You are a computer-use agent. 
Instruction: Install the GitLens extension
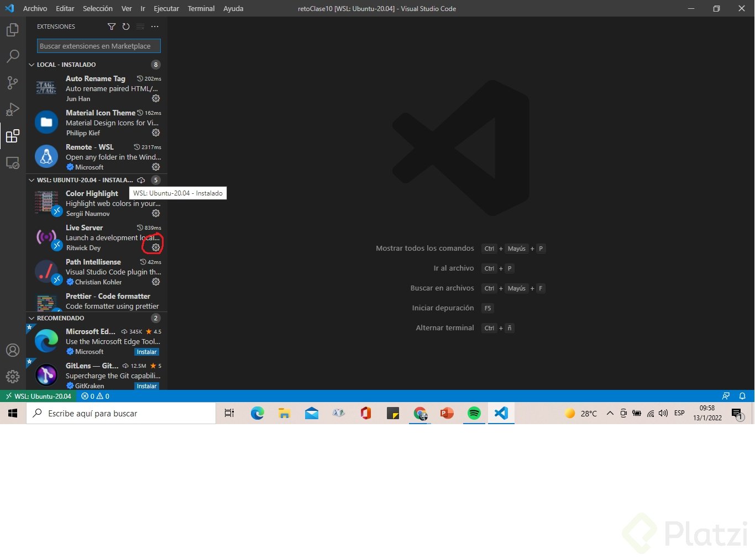146,386
